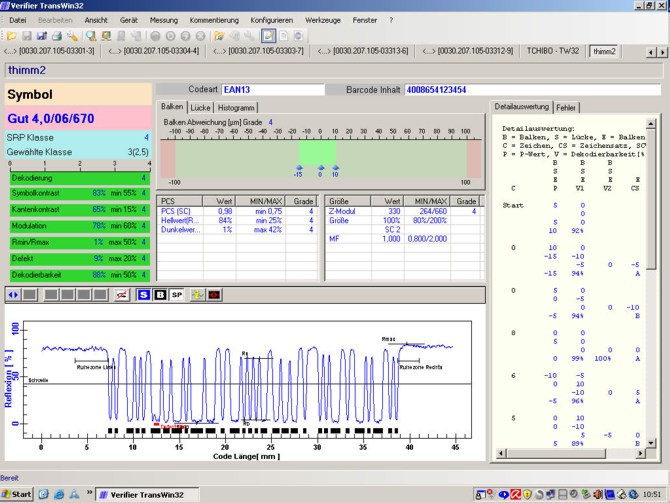Click the Detailauswertung vertical scrollbar down arrow
670x503 pixels.
[651, 443]
